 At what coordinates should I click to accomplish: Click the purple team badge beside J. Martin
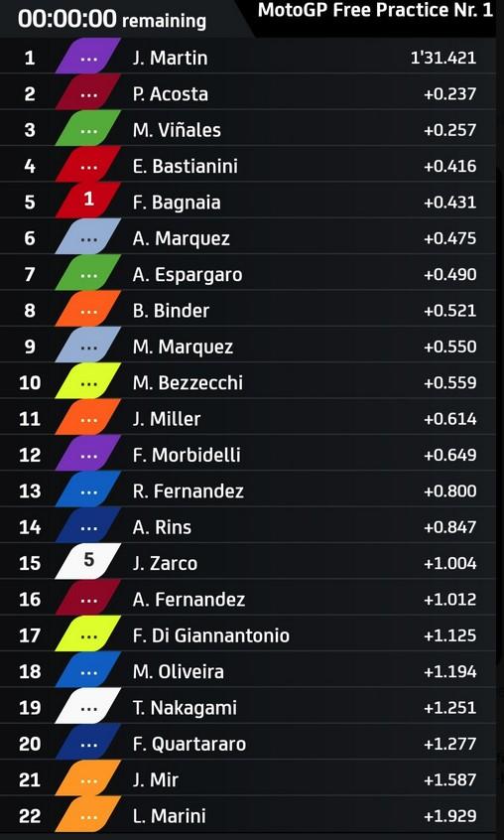tap(87, 57)
